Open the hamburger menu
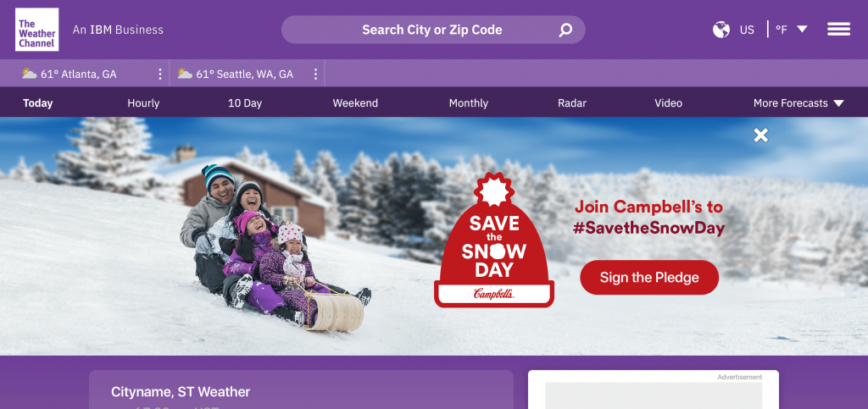Image resolution: width=868 pixels, height=409 pixels. pos(838,30)
